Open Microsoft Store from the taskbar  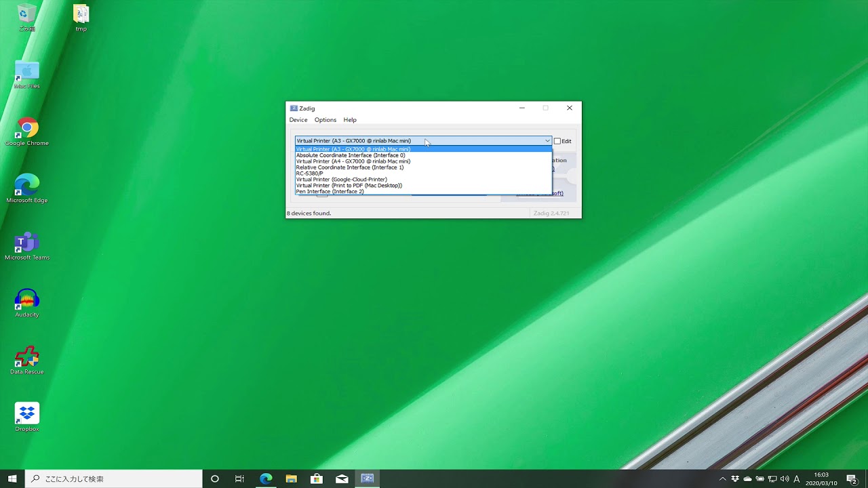(x=317, y=479)
